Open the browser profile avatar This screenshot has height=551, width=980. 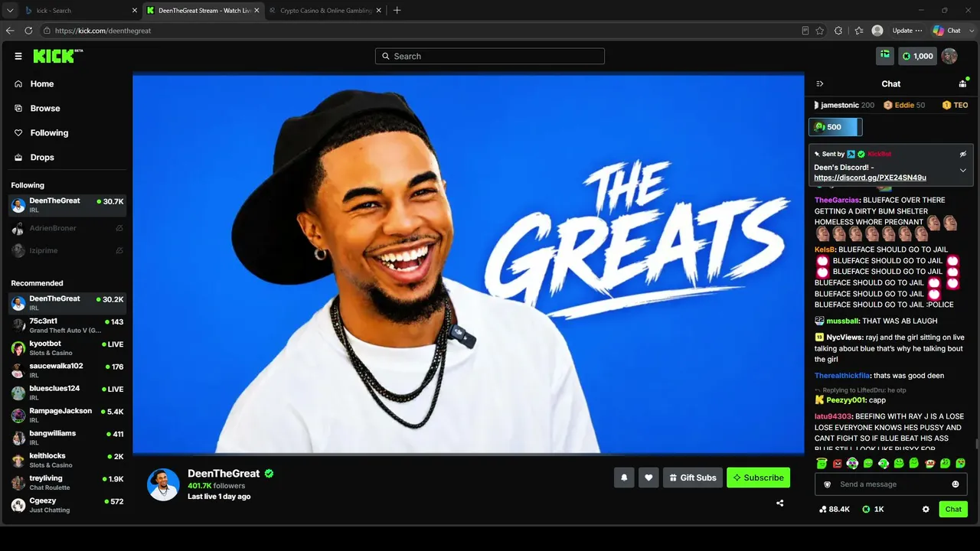pyautogui.click(x=877, y=31)
